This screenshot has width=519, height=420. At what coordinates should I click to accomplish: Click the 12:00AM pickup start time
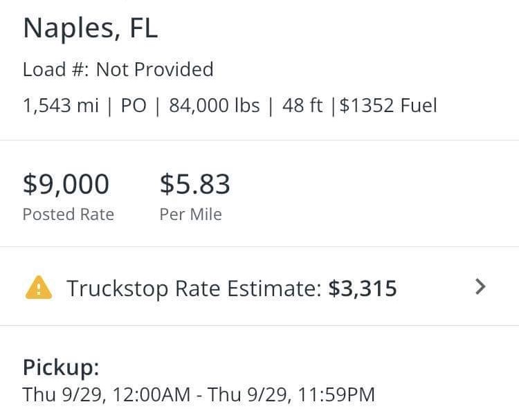(x=152, y=394)
